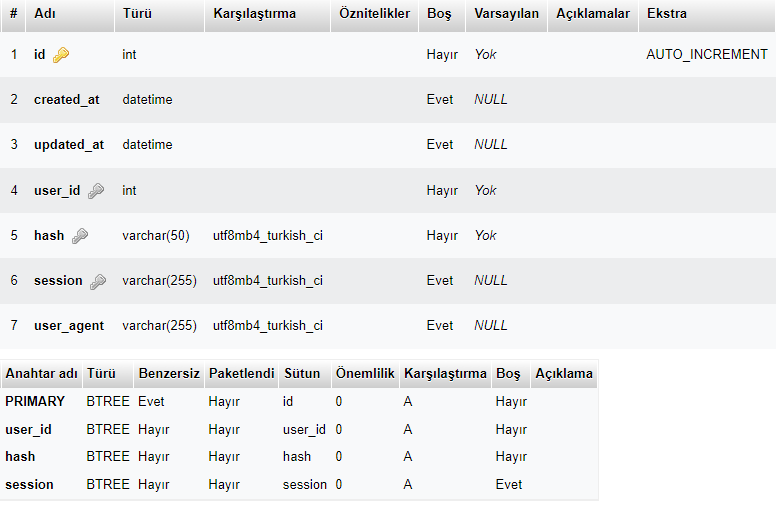Screen dimensions: 776x514
Task: Click the 'Anahtar adı' header
Action: [41, 374]
